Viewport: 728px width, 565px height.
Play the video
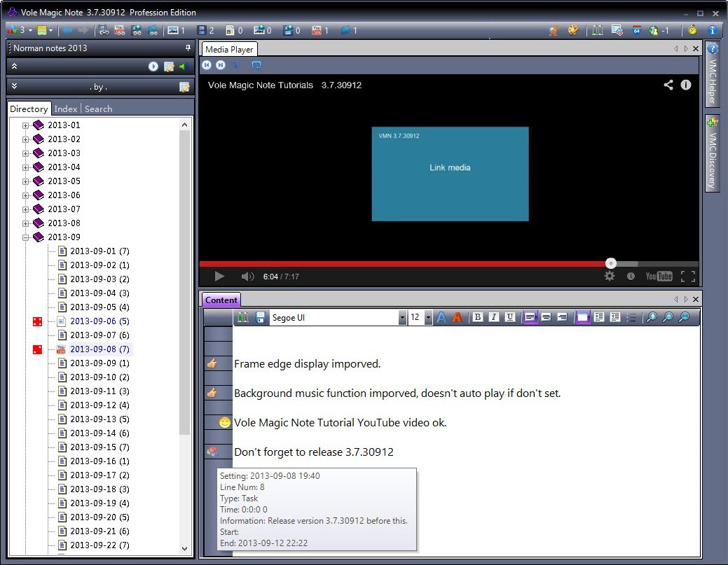tap(219, 277)
